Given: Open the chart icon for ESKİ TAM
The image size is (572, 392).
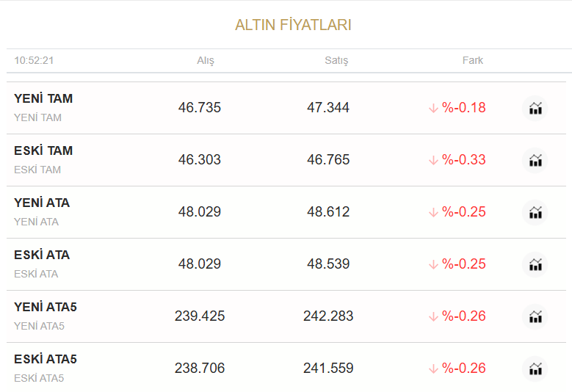Looking at the screenshot, I should 535,160.
